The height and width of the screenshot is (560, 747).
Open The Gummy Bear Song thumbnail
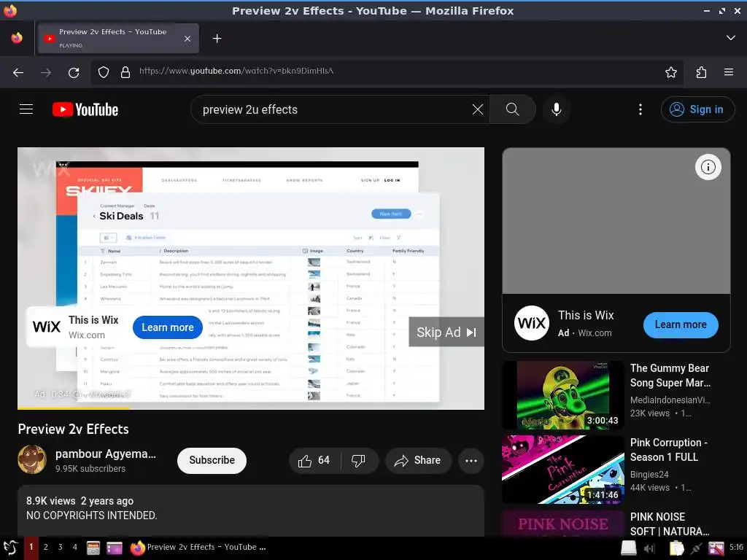(563, 394)
